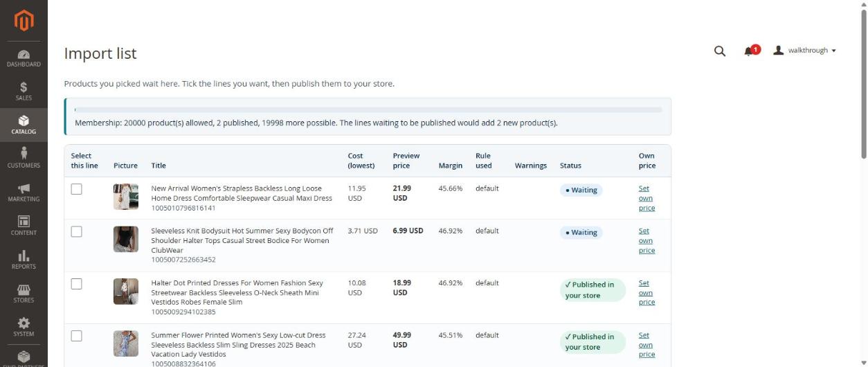Click the 18.99 USD preview price
868x367 pixels.
402,287
